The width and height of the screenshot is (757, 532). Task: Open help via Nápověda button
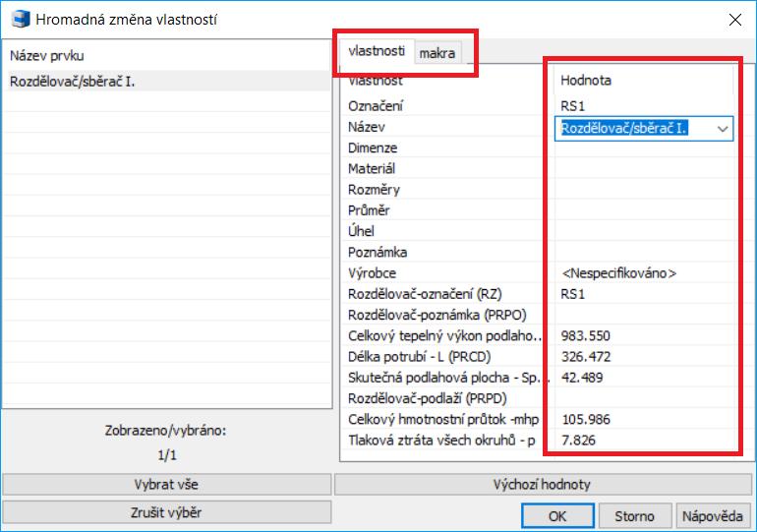713,516
